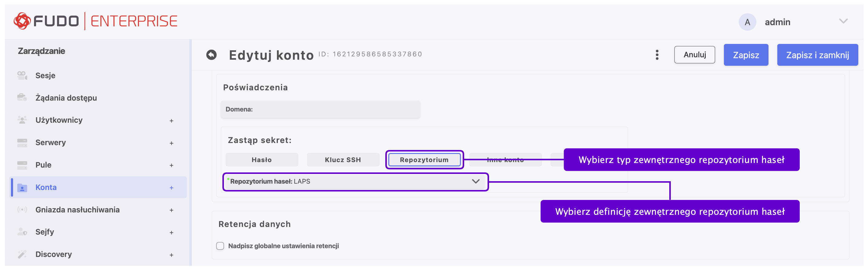Enable Nadpisz globalne ustawienia retencji checkbox
The image size is (868, 273).
220,246
